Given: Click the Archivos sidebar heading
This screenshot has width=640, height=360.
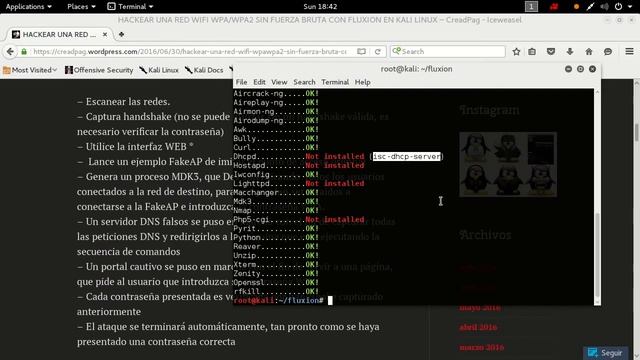Looking at the screenshot, I should [485, 235].
